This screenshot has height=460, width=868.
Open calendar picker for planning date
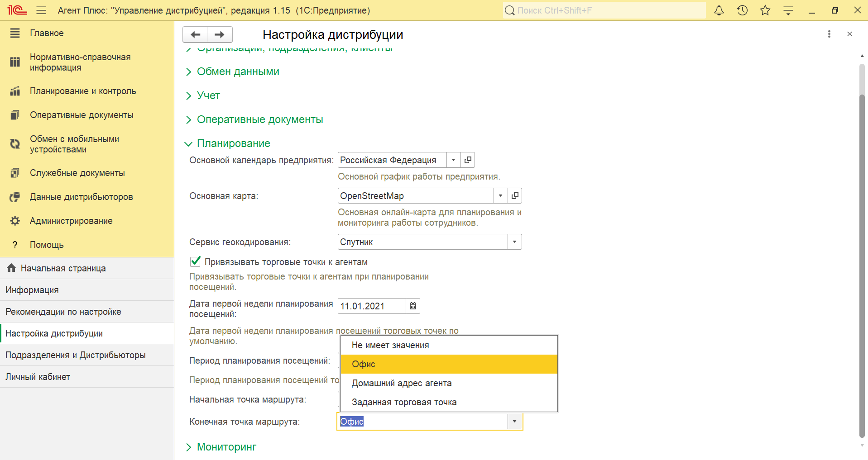413,306
